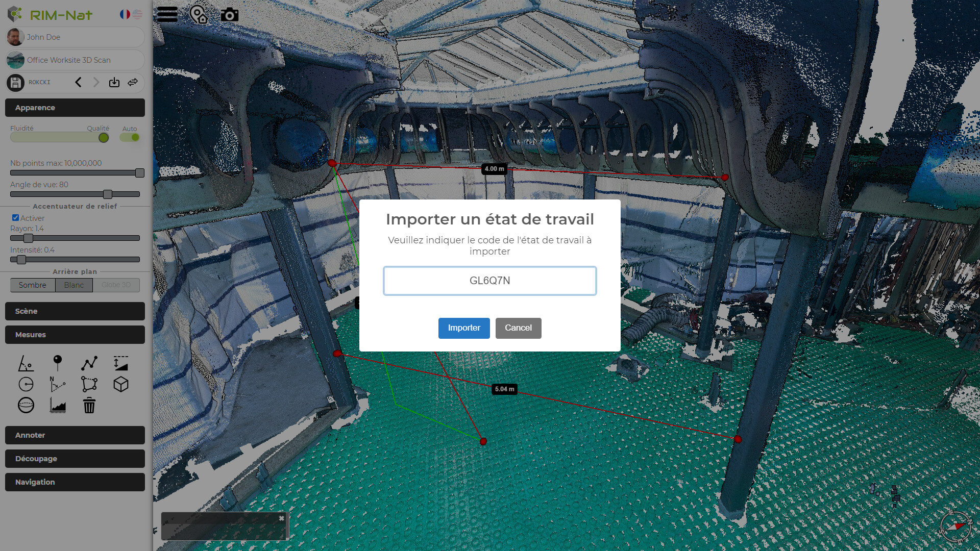Select the height profile chart tool
This screenshot has height=551, width=980.
pos(58,406)
